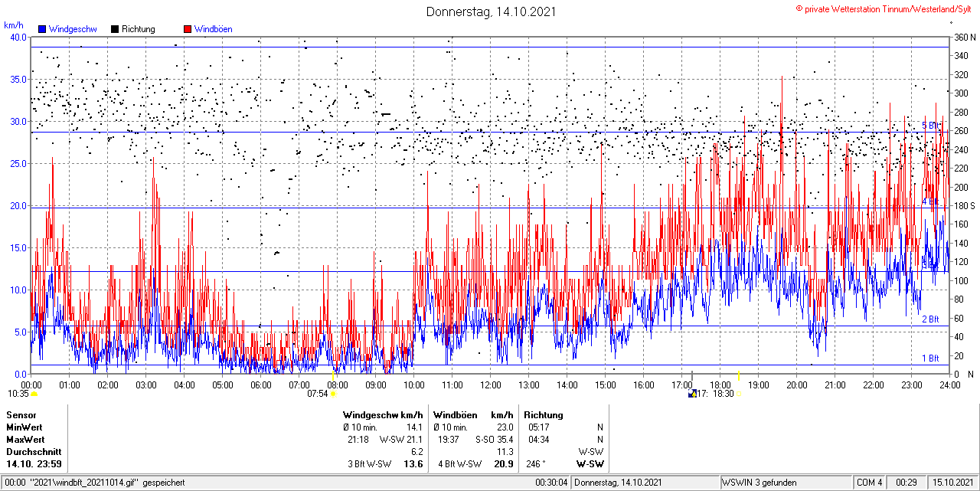This screenshot has width=980, height=491.
Task: Click the '06:00' time axis label
Action: point(260,385)
